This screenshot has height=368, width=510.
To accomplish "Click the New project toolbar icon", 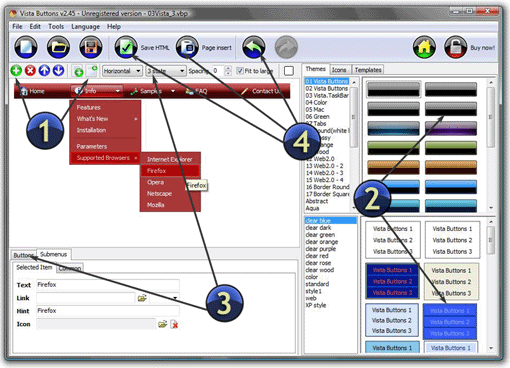I will tap(26, 47).
